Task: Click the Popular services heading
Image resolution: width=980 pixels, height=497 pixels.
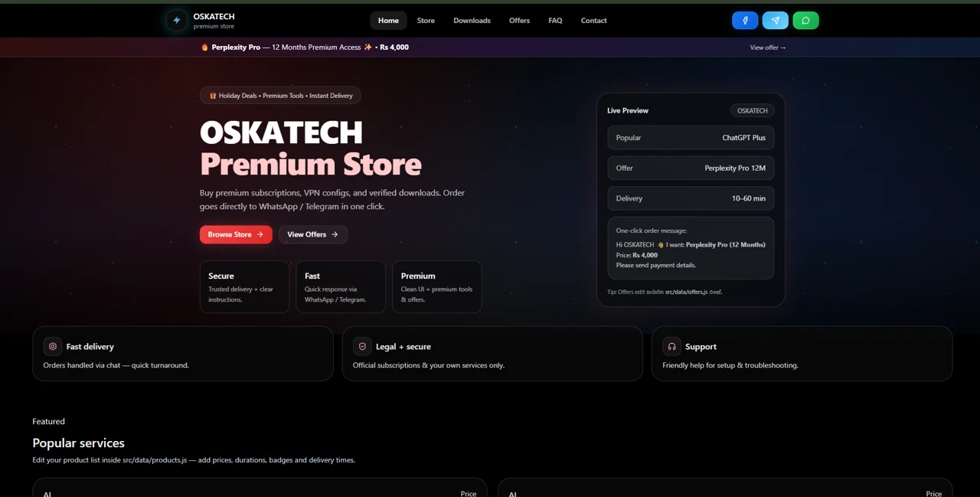Action: (78, 443)
